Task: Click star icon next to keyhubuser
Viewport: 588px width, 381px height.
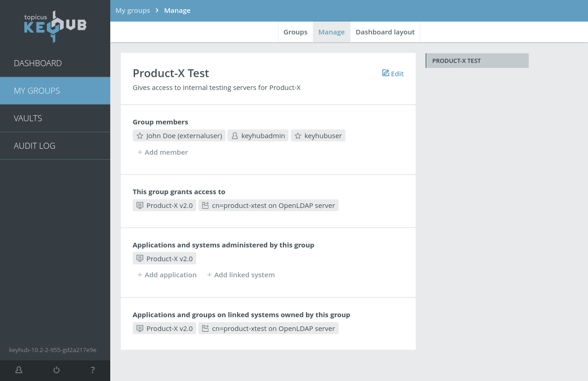Action: [x=298, y=136]
